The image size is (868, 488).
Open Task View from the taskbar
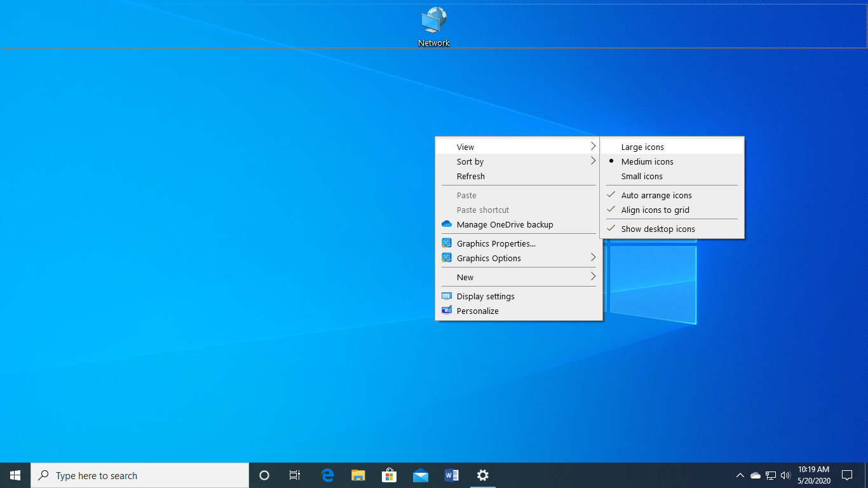click(295, 475)
